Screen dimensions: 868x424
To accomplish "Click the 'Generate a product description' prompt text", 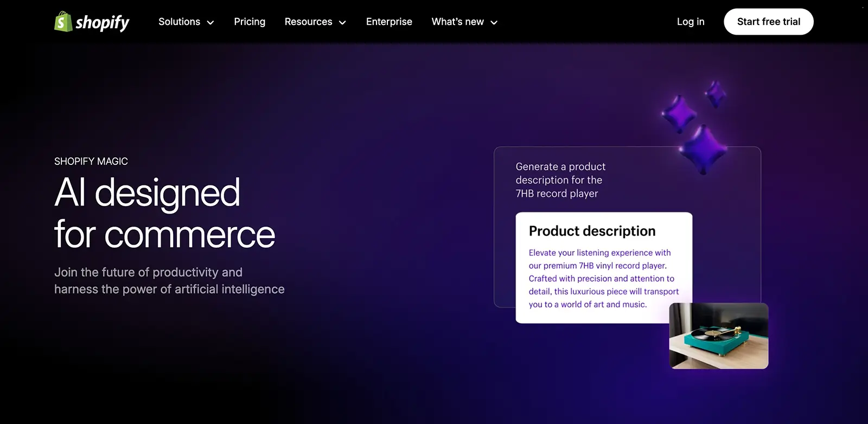I will [560, 180].
